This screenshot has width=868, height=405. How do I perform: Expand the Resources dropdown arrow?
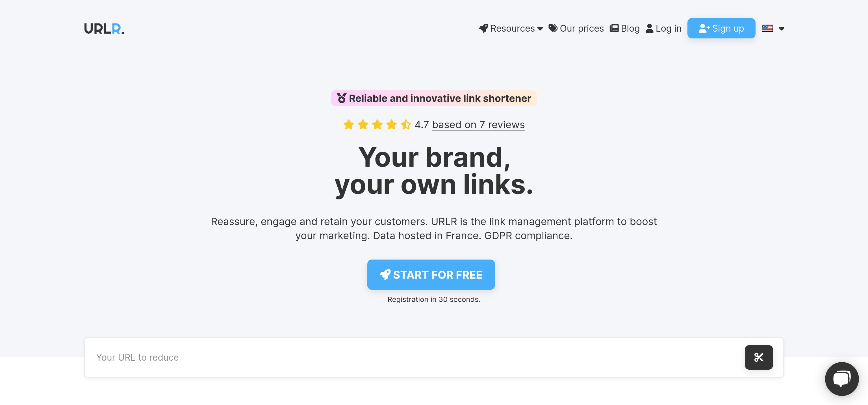pyautogui.click(x=540, y=29)
